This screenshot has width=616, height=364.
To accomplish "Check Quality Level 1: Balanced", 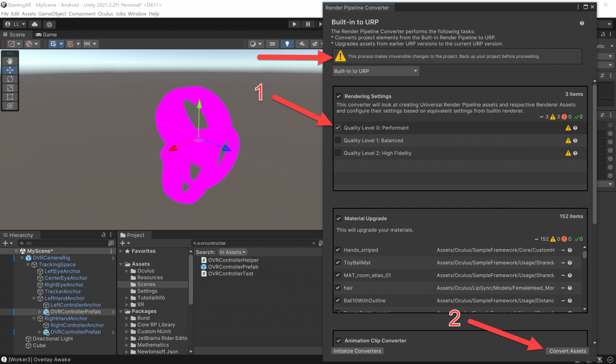I will click(338, 140).
